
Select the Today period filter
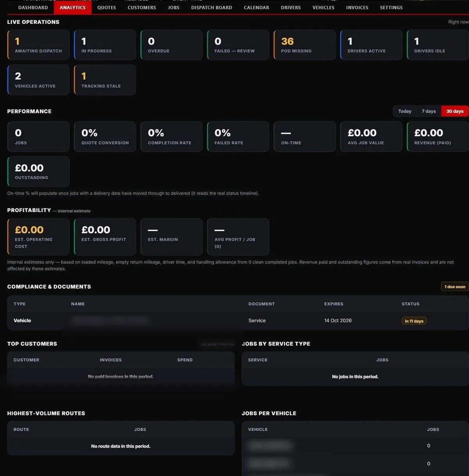coord(405,111)
